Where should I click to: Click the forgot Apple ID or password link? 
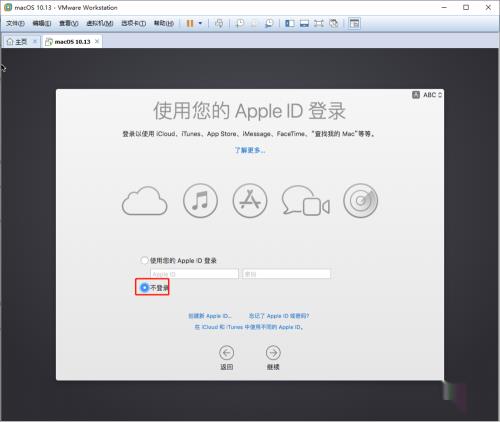[x=279, y=316]
